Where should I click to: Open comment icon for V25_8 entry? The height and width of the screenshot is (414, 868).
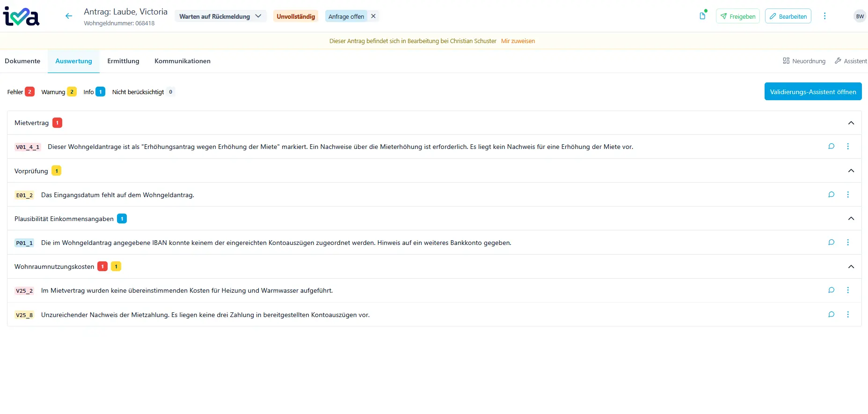[x=831, y=315]
